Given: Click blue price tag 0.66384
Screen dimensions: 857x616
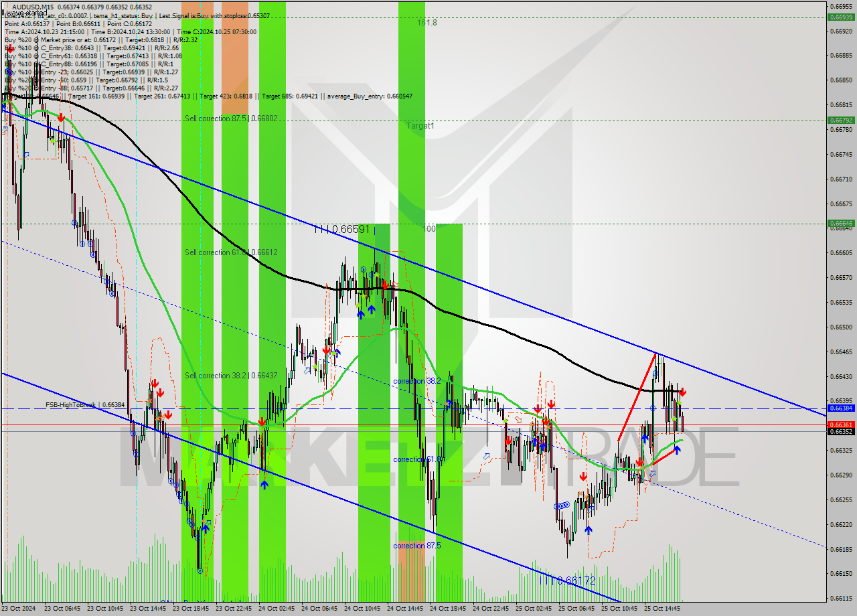Looking at the screenshot, I should (840, 408).
